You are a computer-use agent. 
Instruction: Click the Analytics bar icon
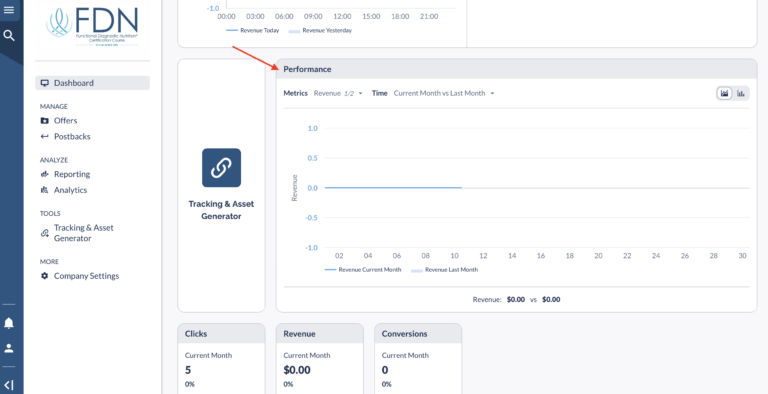(45, 190)
